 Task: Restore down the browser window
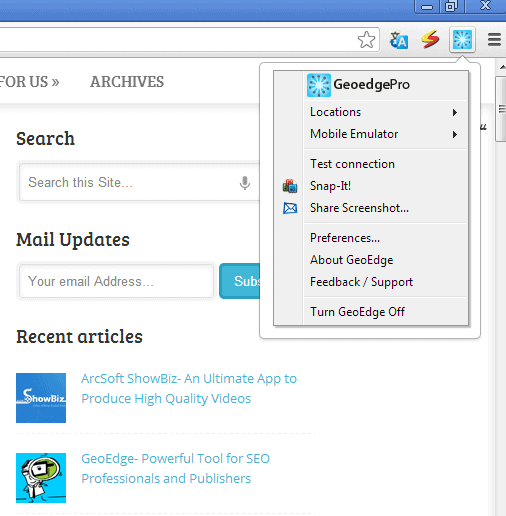click(451, 6)
